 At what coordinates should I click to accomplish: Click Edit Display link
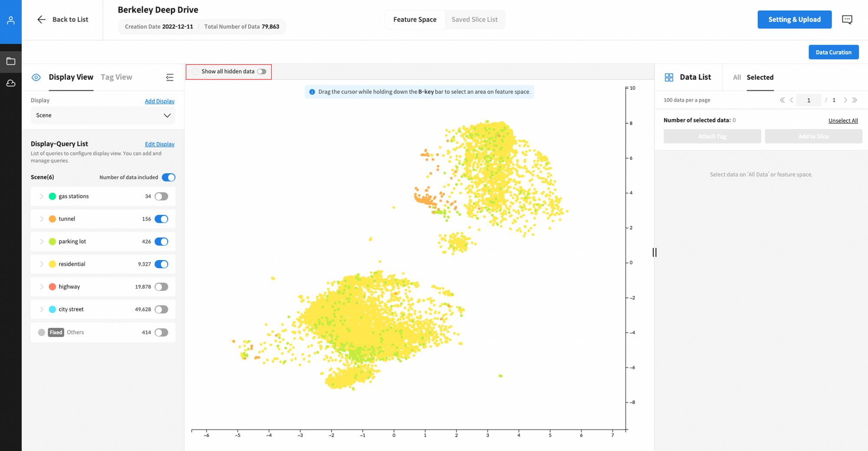pyautogui.click(x=160, y=144)
